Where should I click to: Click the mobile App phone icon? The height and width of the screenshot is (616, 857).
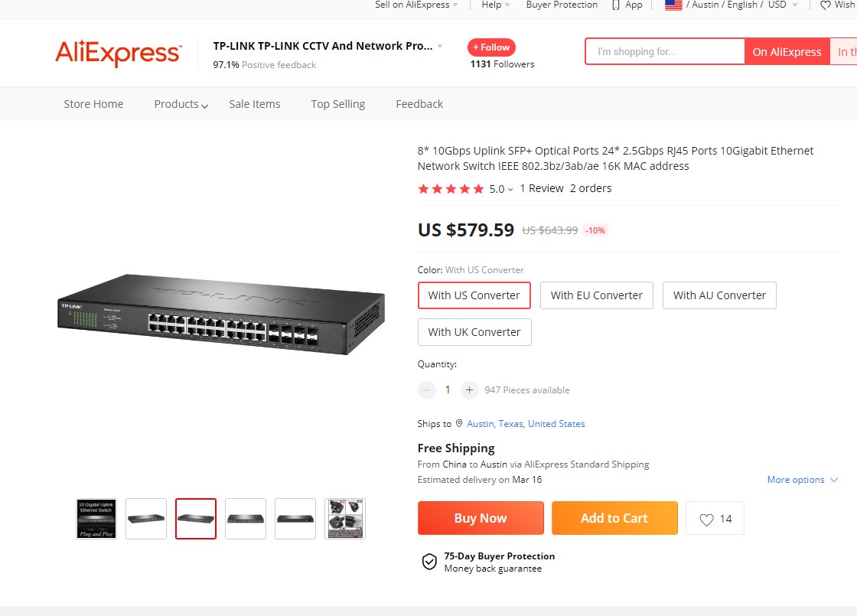pyautogui.click(x=616, y=5)
